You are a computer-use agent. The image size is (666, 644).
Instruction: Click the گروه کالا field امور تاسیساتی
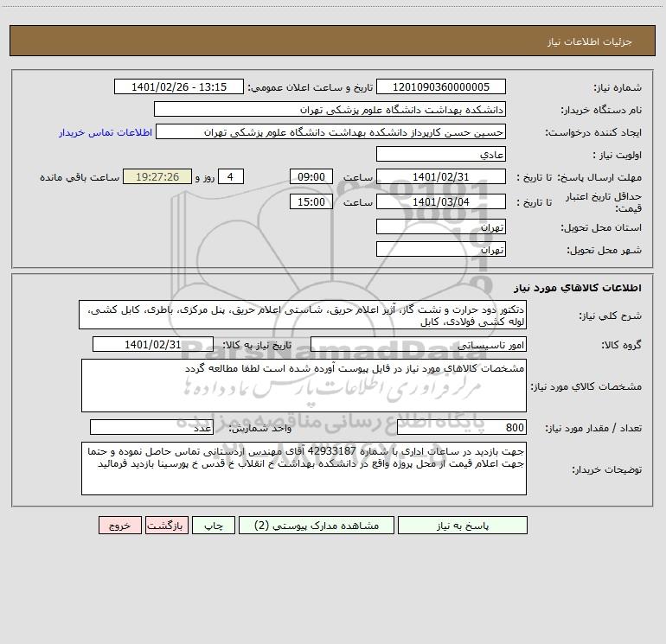point(419,344)
